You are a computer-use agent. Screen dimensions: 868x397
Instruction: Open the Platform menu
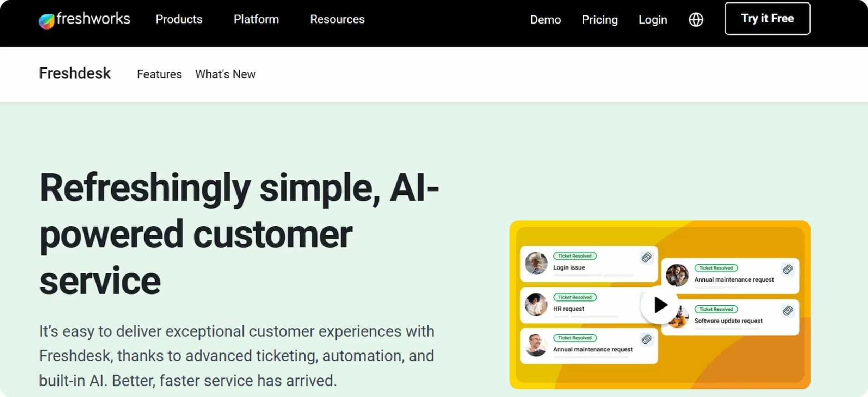point(256,19)
